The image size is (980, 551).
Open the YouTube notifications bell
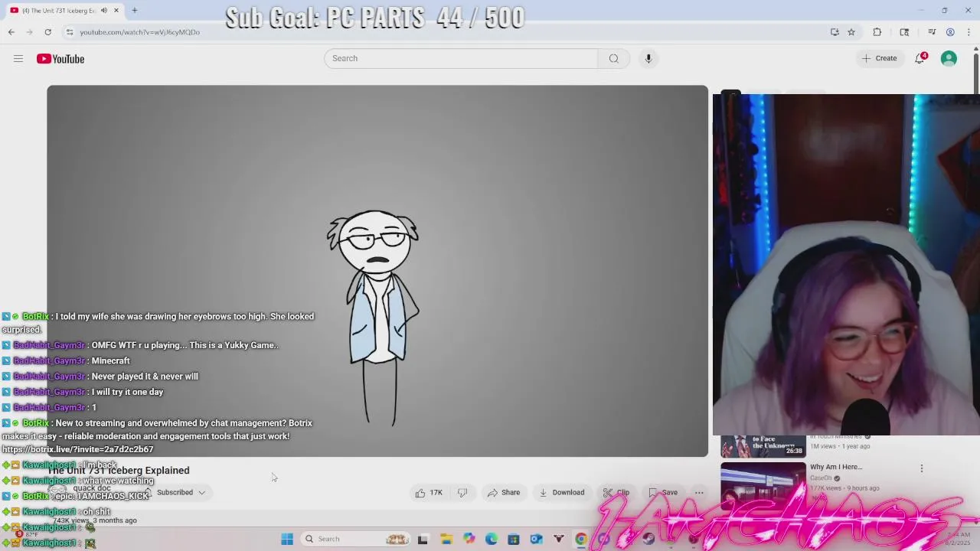920,58
